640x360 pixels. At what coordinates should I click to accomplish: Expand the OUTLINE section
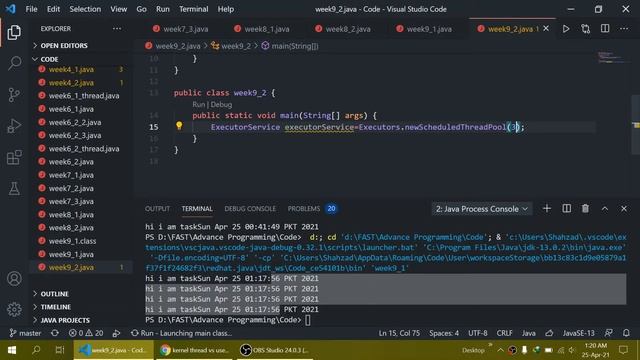54,294
